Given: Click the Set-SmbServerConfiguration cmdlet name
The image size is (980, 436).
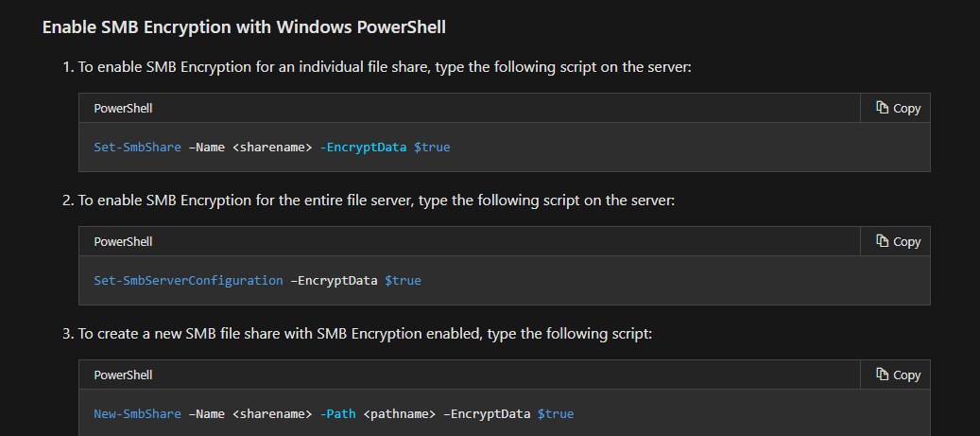Looking at the screenshot, I should (x=188, y=281).
